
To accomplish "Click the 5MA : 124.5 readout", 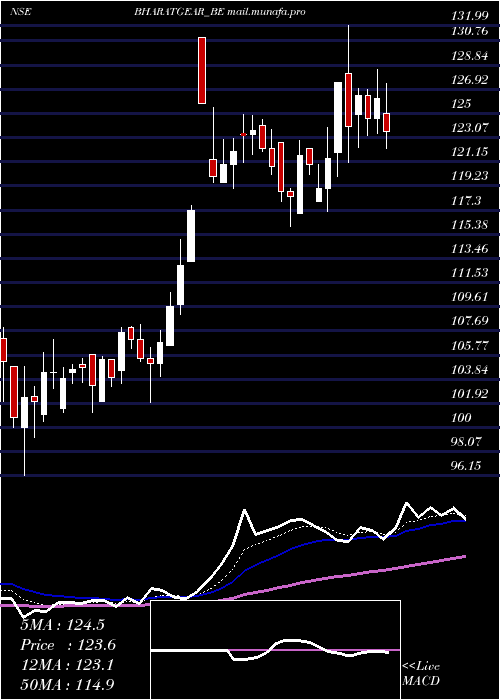I will [62, 625].
